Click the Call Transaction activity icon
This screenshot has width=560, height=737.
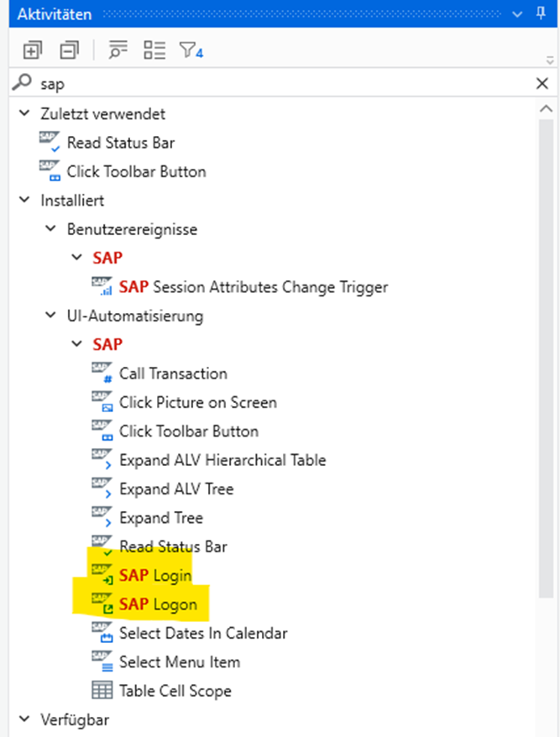[102, 374]
